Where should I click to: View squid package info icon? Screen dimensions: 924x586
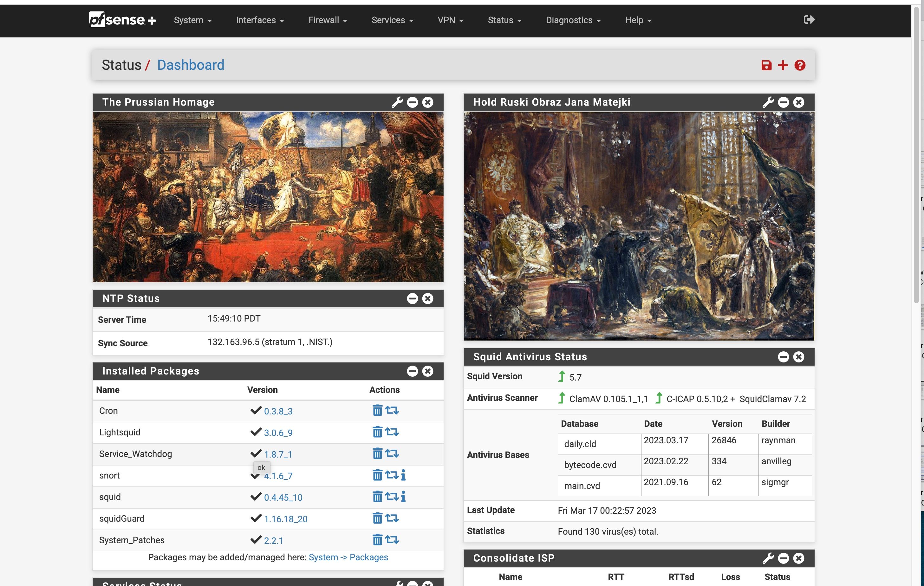click(403, 497)
